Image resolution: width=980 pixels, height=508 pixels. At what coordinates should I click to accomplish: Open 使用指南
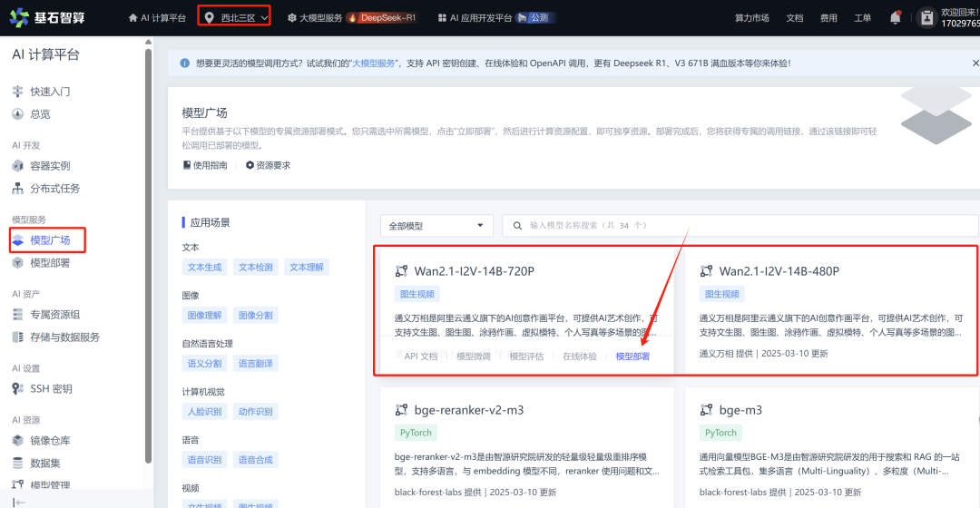pyautogui.click(x=205, y=165)
